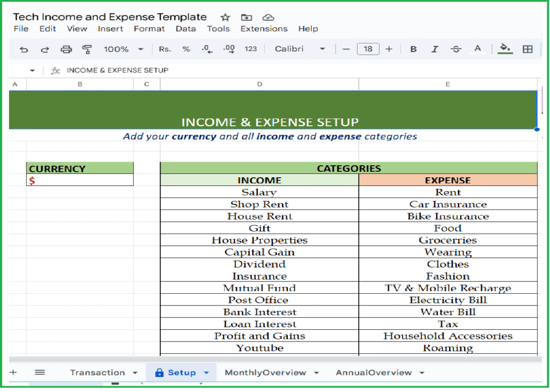
Task: Click the horizontal scrollbar above sheet tabs
Action: pyautogui.click(x=276, y=359)
